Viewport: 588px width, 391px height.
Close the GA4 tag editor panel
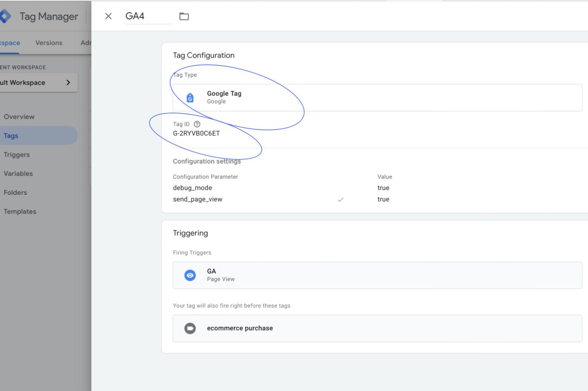[x=108, y=16]
